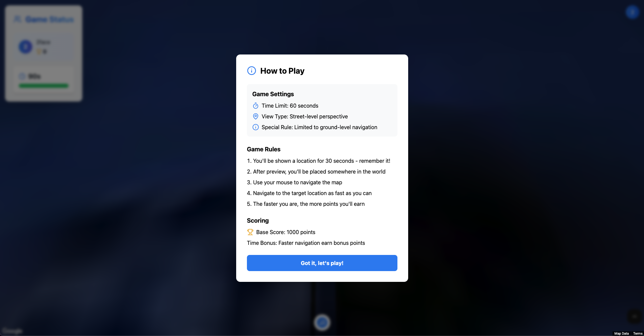The image size is (644, 336).
Task: Click the trophy icon beside Base Score
Action: tap(250, 232)
